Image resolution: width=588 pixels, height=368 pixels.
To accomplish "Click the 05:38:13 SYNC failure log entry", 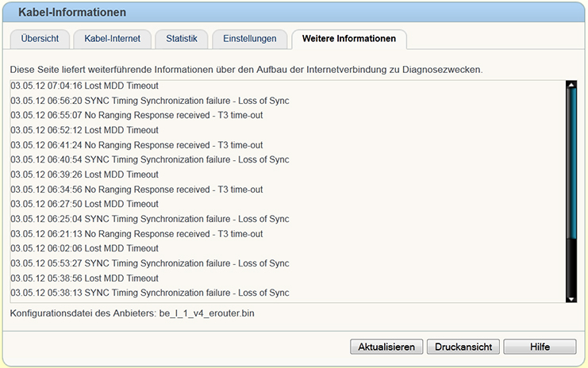I will (x=149, y=293).
